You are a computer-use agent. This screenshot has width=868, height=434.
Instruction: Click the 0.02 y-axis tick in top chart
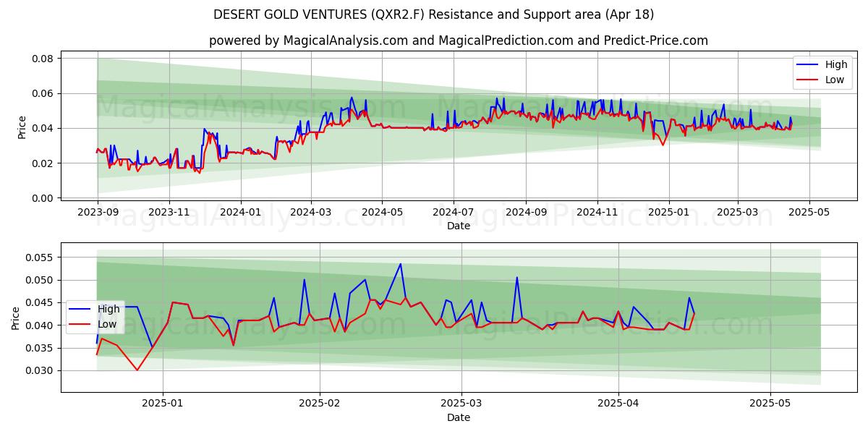tap(43, 163)
